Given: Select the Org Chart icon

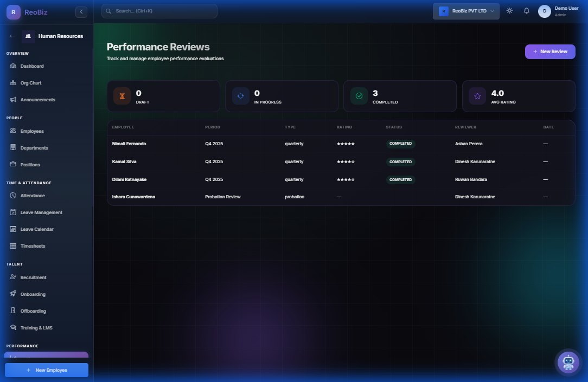Looking at the screenshot, I should tap(12, 82).
